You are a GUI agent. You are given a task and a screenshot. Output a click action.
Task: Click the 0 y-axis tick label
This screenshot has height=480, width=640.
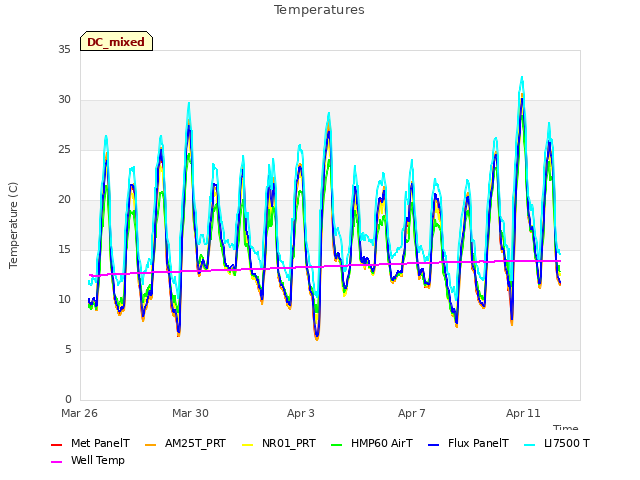[x=68, y=400]
